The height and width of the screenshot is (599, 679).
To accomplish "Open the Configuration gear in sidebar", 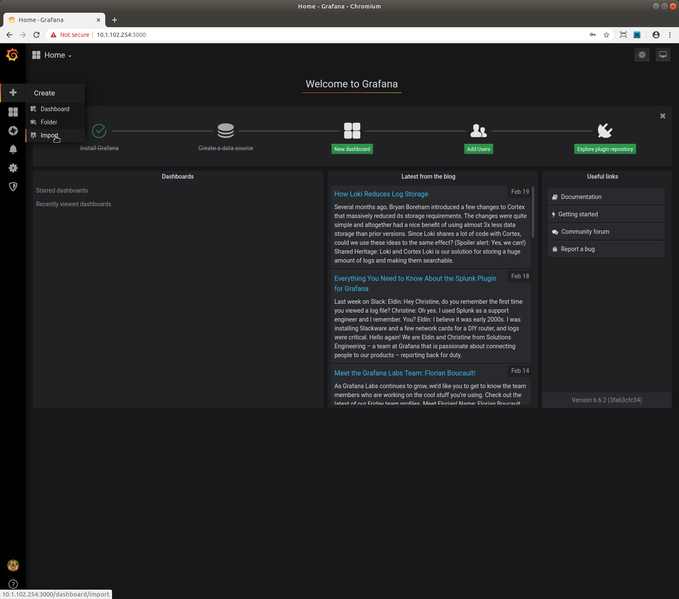I will click(x=13, y=168).
